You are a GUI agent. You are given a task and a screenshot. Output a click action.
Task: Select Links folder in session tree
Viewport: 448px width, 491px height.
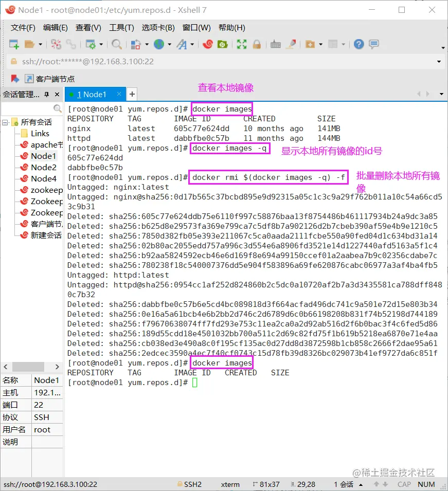coord(40,134)
